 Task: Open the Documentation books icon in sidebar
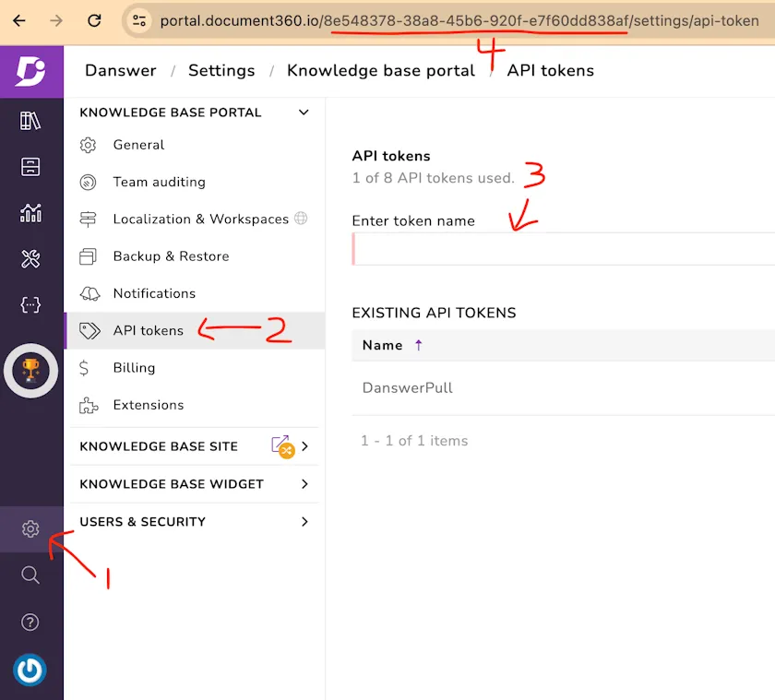pyautogui.click(x=30, y=121)
